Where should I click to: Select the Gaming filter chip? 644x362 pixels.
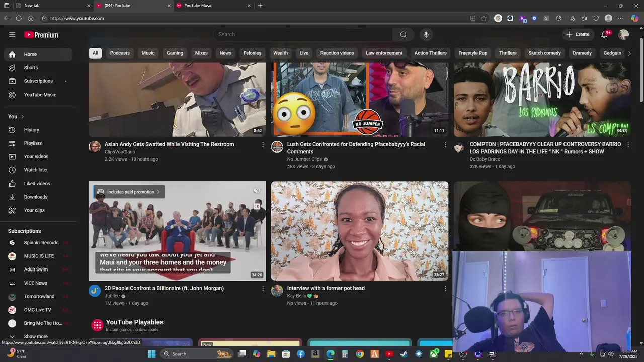[175, 53]
